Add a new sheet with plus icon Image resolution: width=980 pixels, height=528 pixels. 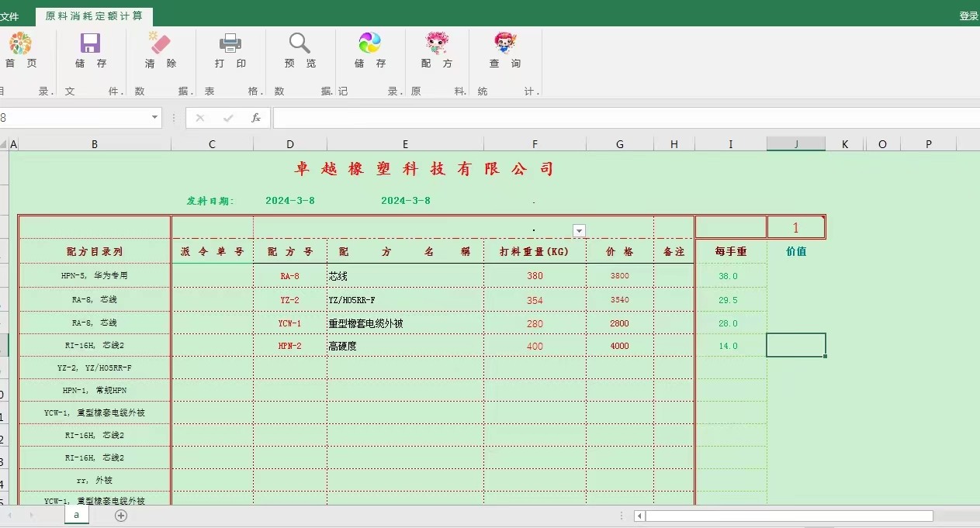pyautogui.click(x=121, y=515)
